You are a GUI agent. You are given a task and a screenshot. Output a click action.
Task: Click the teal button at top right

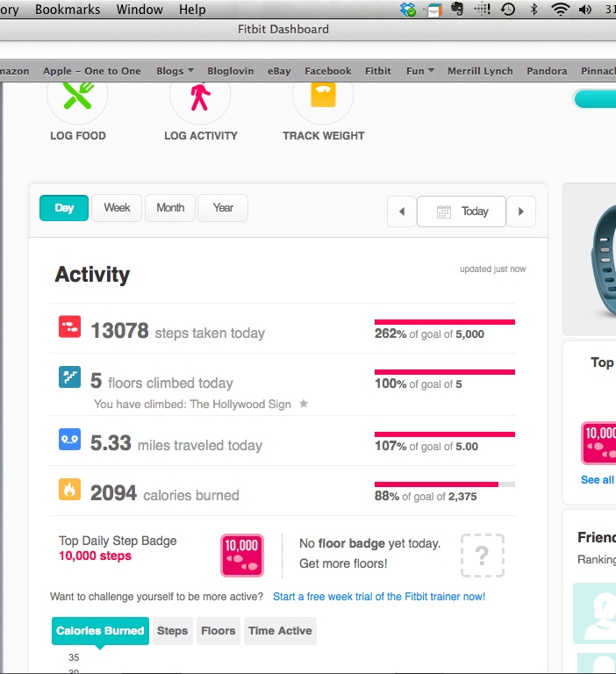[595, 99]
